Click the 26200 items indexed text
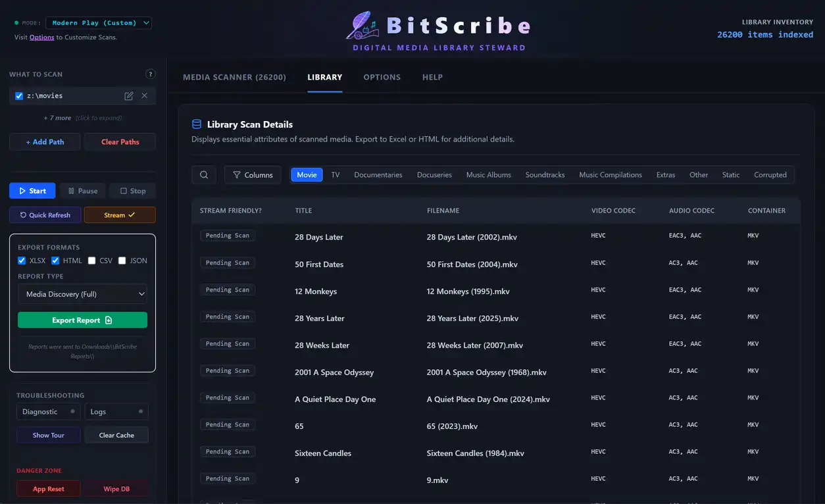This screenshot has width=825, height=504. 765,35
